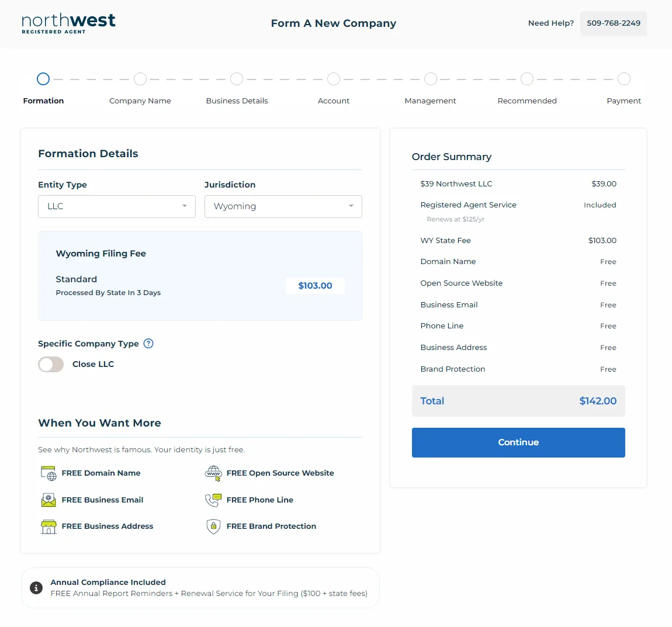Click the Continue button
This screenshot has height=627, width=672.
(518, 442)
